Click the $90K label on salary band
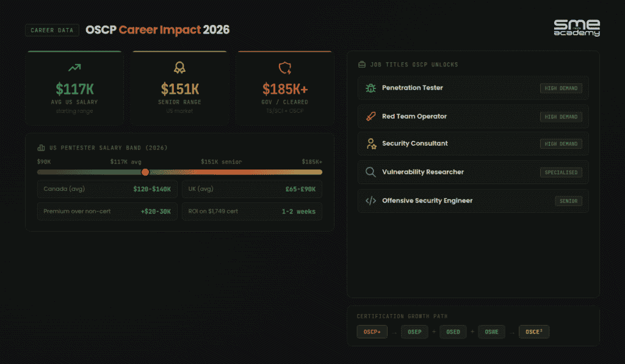The image size is (625, 364). (x=44, y=162)
